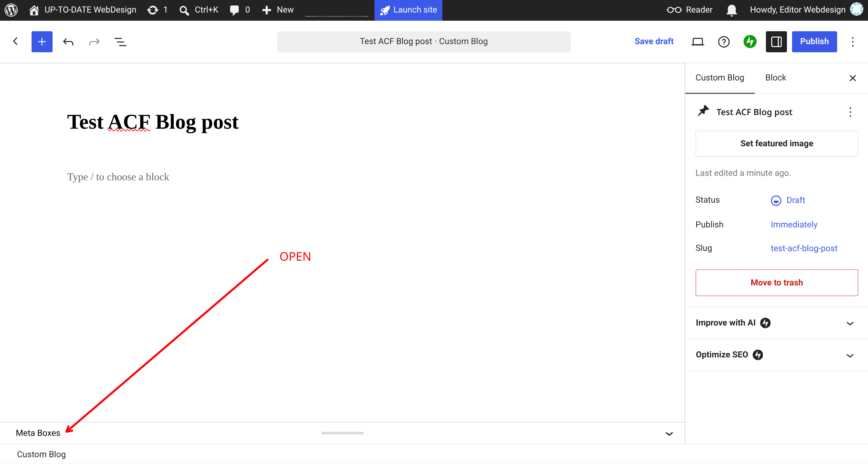Change the Draft status indicator
The width and height of the screenshot is (868, 464).
[788, 200]
